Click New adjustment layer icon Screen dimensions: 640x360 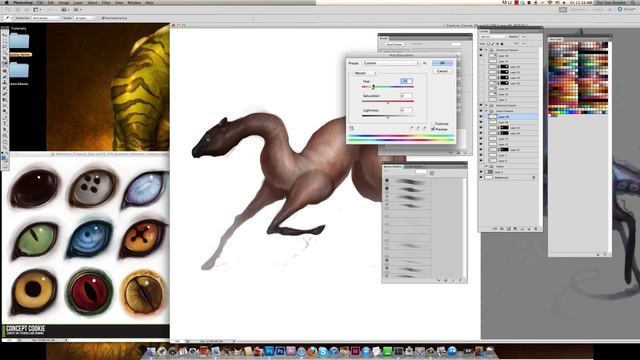pos(515,229)
